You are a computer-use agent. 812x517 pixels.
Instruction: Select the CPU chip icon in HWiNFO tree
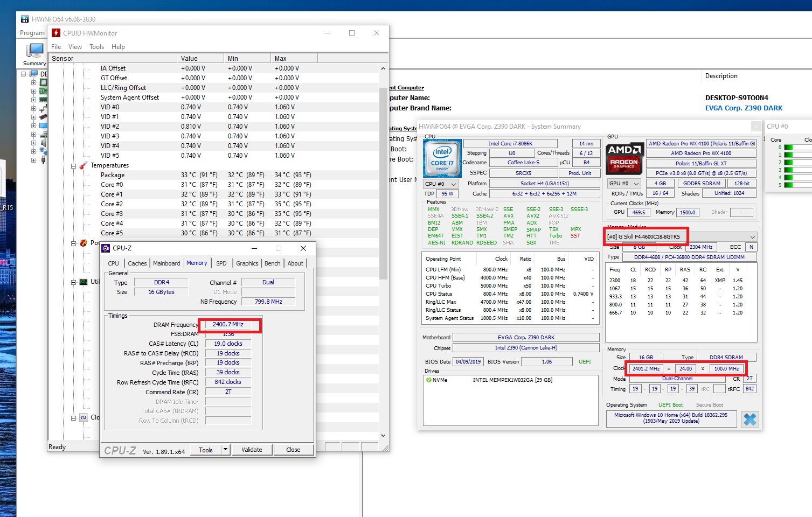click(43, 83)
